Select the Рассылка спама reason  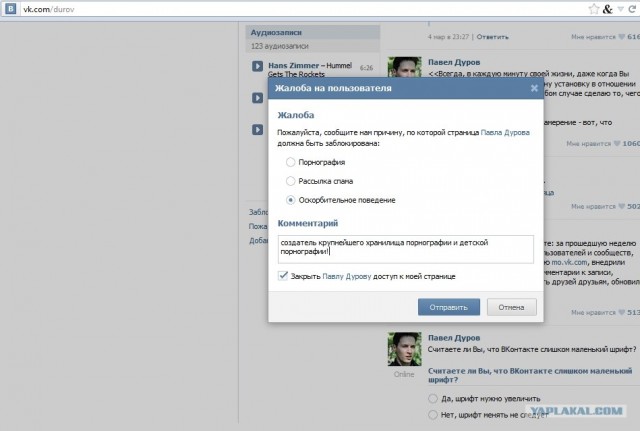[x=290, y=181]
